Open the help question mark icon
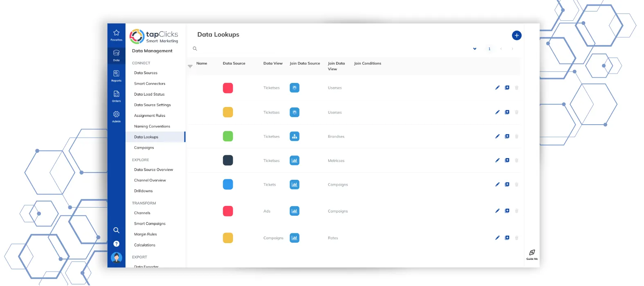The height and width of the screenshot is (286, 644). click(x=117, y=244)
